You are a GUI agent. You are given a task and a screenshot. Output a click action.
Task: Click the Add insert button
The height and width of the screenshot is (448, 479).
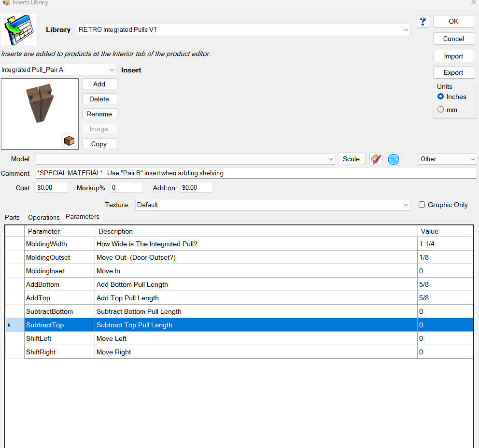tap(99, 84)
